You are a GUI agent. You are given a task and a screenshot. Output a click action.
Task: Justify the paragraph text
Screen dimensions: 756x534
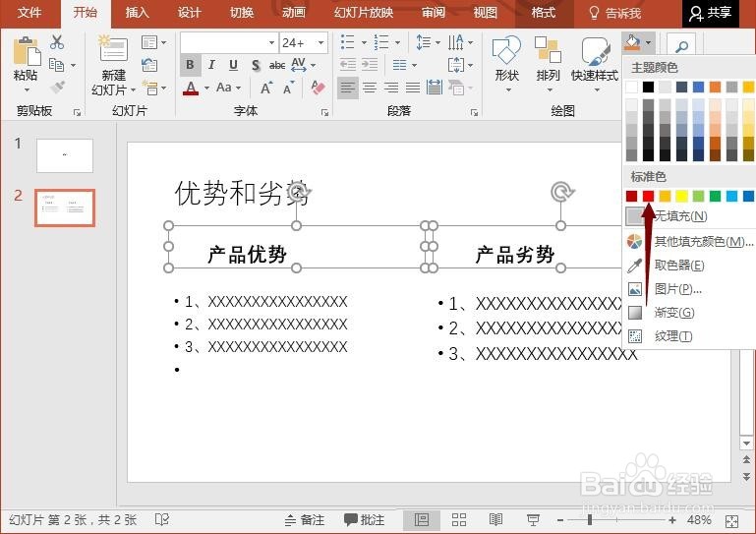click(413, 88)
